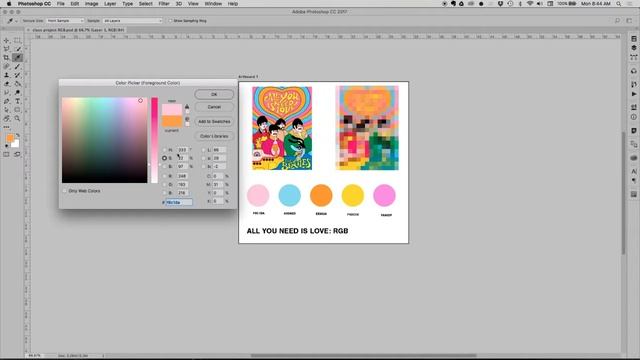The image size is (640, 360).
Task: Select the G green radio button
Action: [x=164, y=184]
